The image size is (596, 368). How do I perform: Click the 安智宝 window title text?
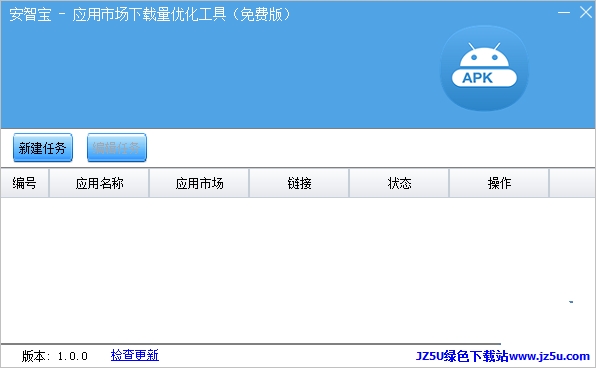150,14
